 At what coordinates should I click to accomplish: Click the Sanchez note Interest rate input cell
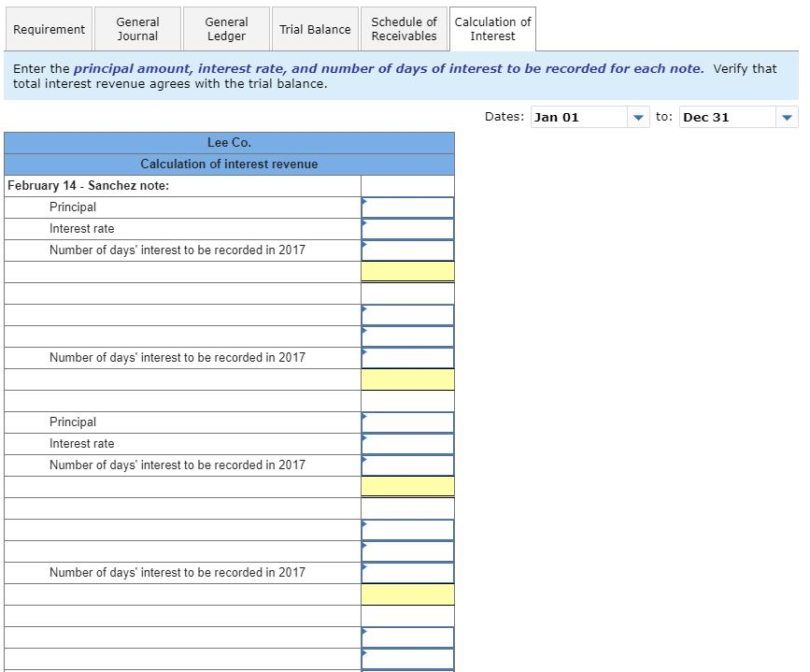[x=407, y=229]
